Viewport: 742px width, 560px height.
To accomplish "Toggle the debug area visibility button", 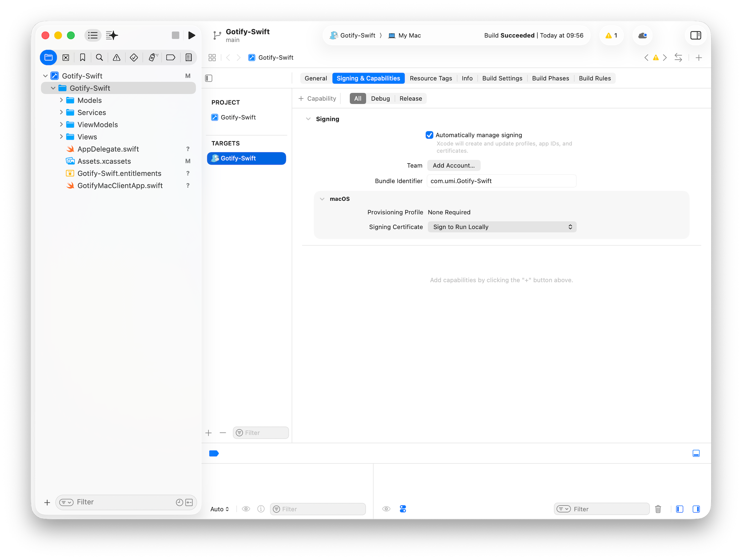I will coord(696,453).
